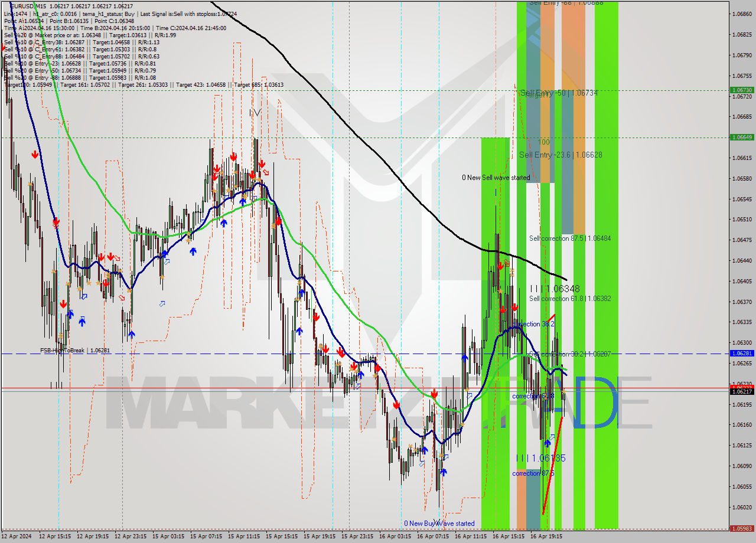Select the '0 New Buy Wave started' label
Viewport: 756px width, 543px height.
pyautogui.click(x=439, y=524)
